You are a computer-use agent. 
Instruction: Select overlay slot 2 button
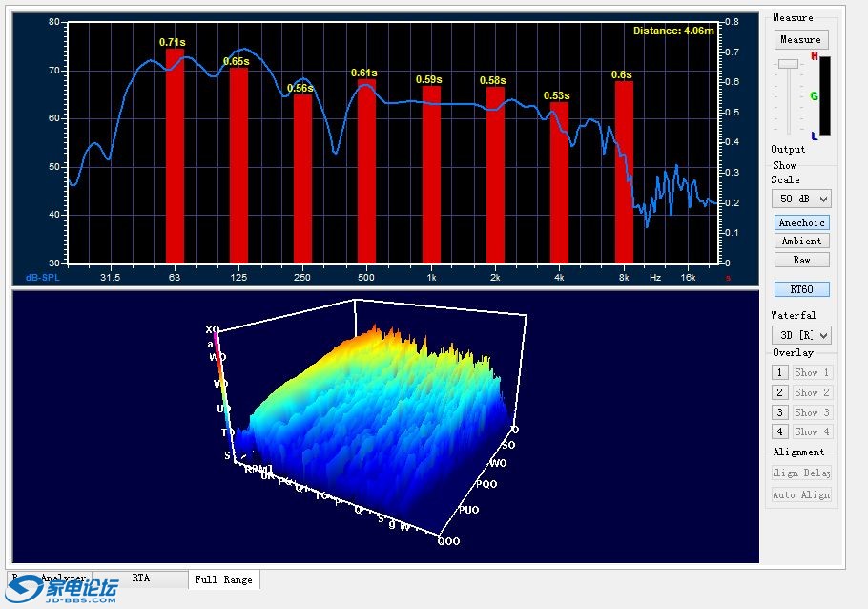click(x=780, y=392)
